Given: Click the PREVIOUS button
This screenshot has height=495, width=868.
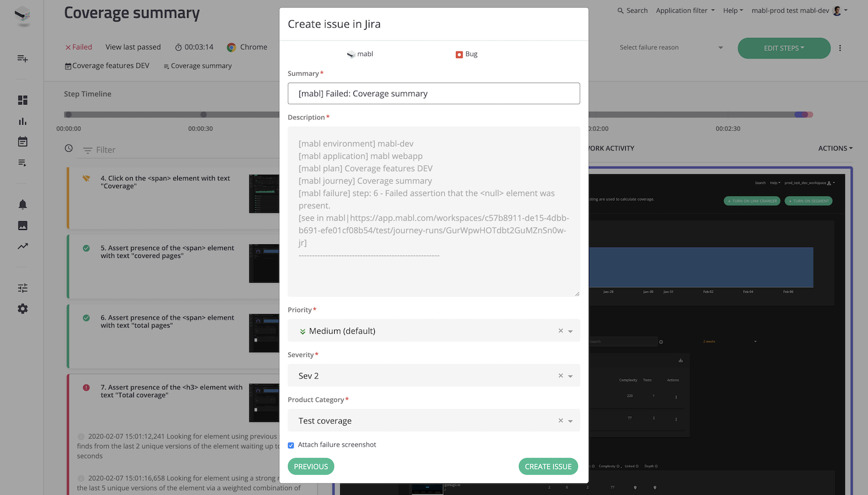Looking at the screenshot, I should (311, 466).
